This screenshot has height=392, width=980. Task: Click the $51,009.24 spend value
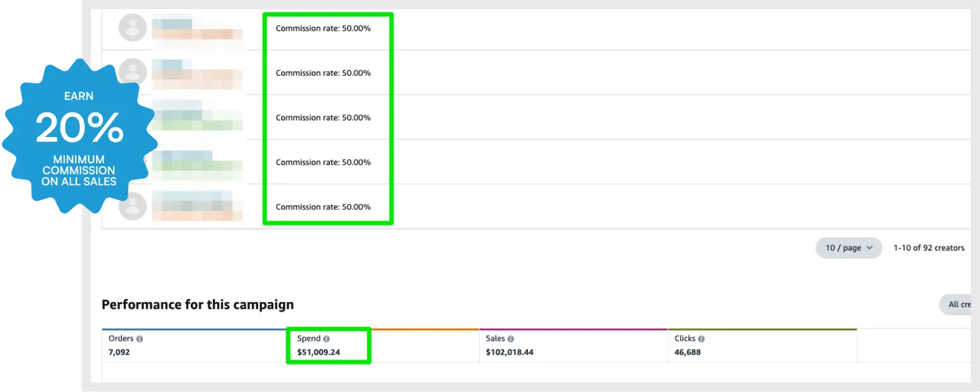click(319, 353)
